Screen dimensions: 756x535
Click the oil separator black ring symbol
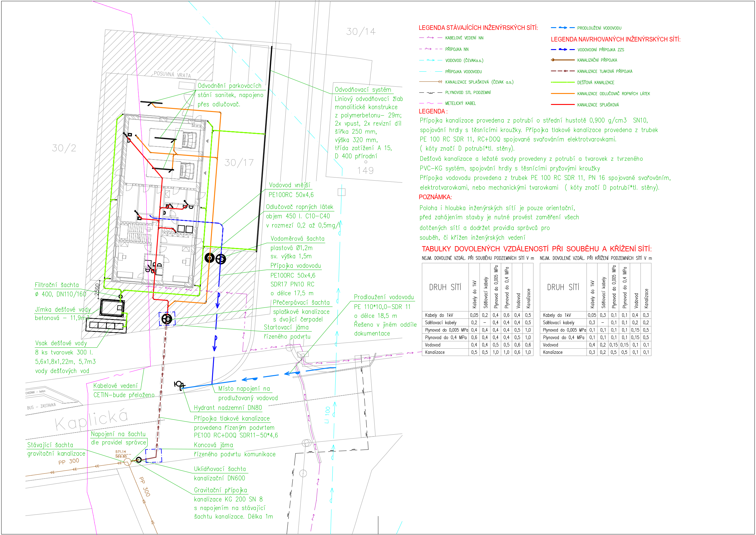pos(210,258)
